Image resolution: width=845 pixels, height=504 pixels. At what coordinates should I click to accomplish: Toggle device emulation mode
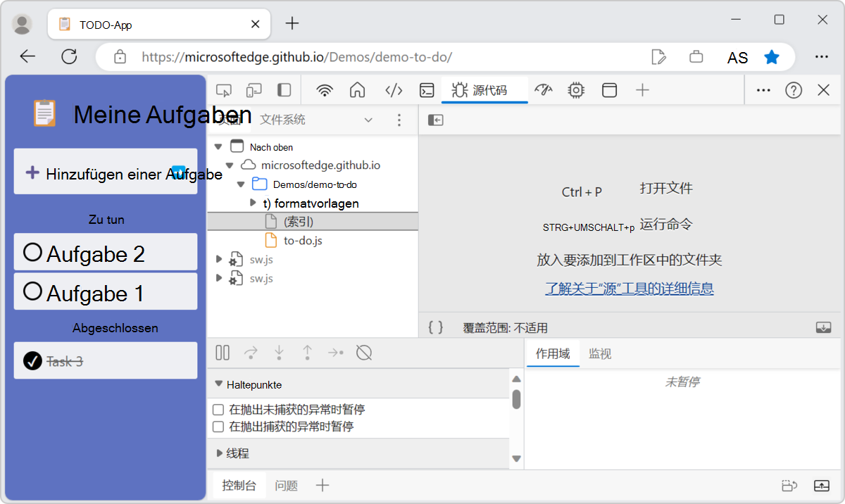point(254,90)
